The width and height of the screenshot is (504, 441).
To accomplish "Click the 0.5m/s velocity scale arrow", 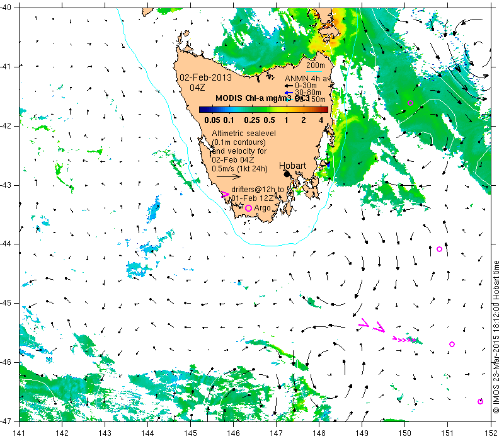I will coord(229,176).
